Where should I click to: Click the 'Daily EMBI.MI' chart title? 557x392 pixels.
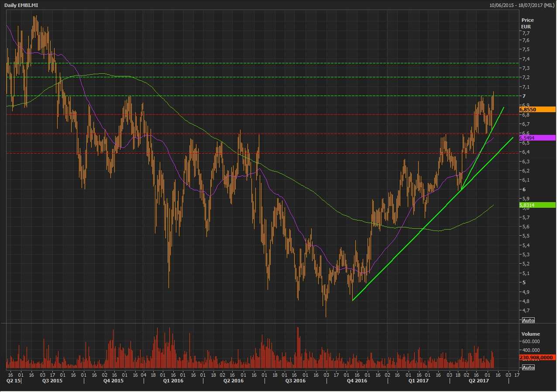[21, 5]
